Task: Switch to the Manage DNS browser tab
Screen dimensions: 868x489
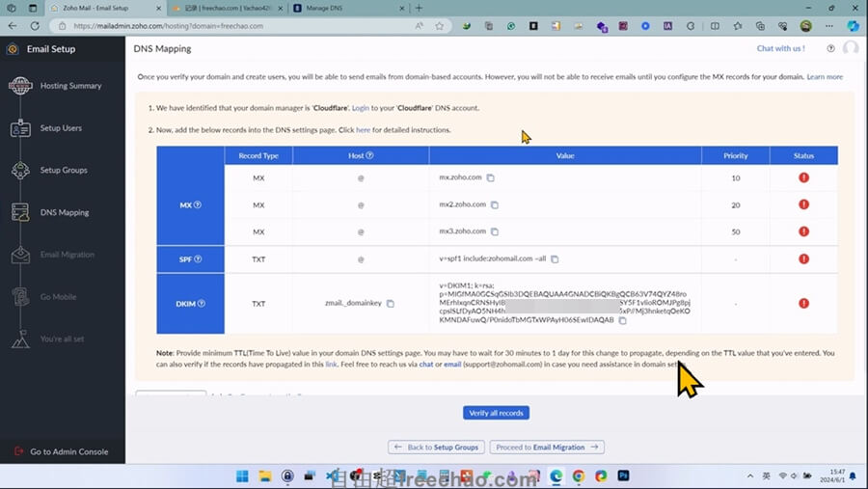Action: (x=349, y=9)
